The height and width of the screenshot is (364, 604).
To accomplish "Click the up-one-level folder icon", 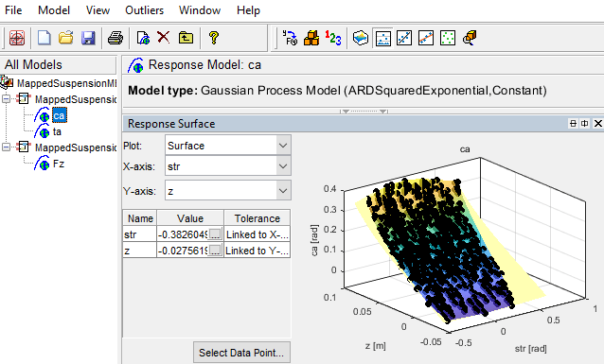I will 187,38.
